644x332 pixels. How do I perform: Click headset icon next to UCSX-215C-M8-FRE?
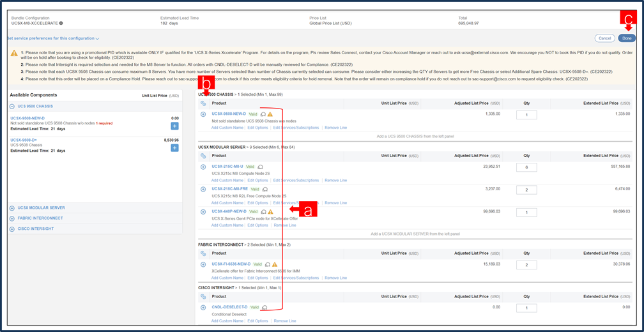tap(265, 189)
